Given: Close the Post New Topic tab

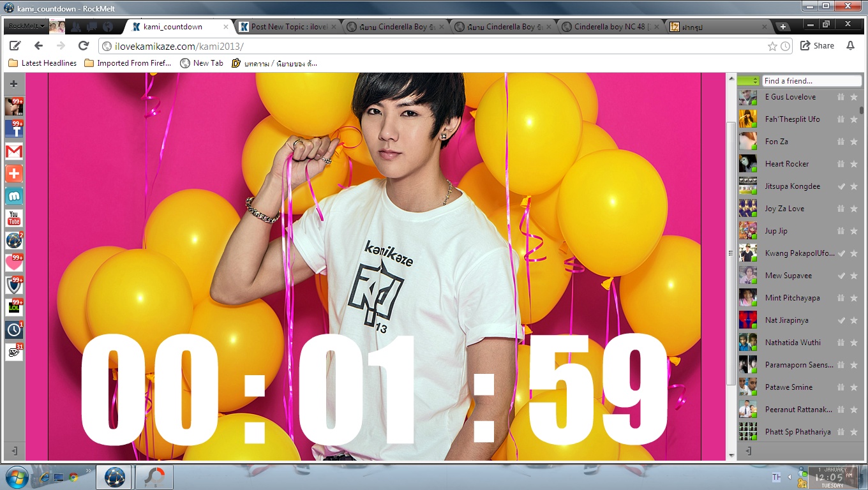Looking at the screenshot, I should pyautogui.click(x=333, y=27).
